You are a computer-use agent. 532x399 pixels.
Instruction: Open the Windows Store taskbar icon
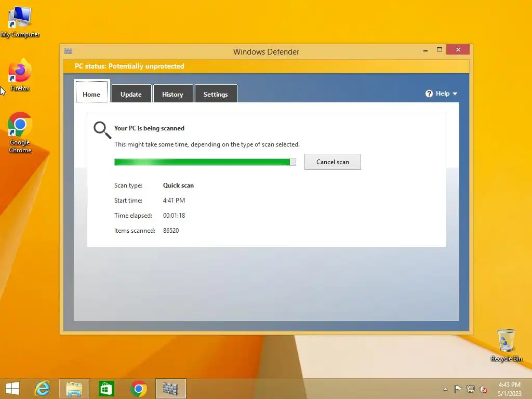click(106, 389)
